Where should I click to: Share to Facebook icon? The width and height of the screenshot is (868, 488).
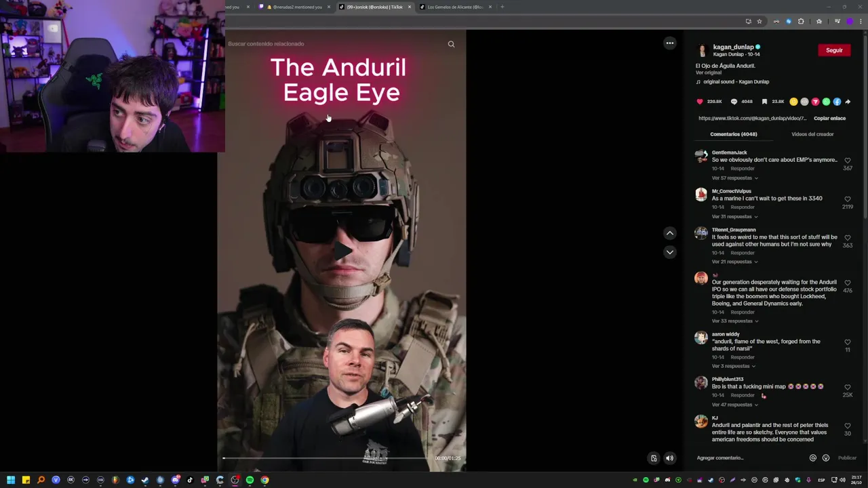pos(837,102)
